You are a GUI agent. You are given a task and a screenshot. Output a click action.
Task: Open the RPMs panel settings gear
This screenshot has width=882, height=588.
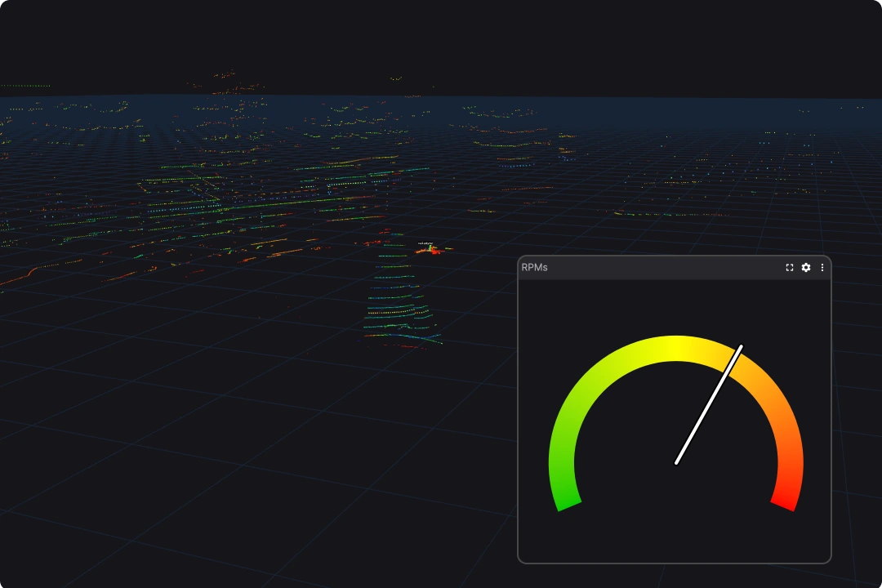pos(806,268)
